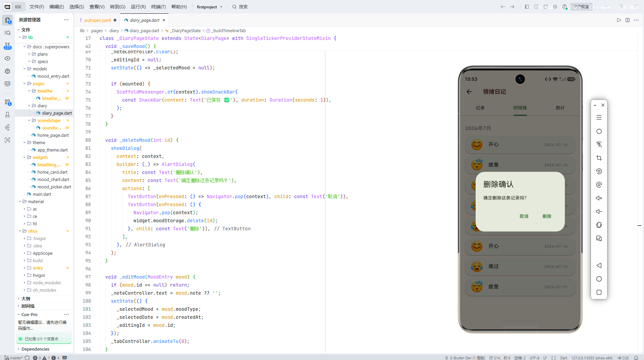This screenshot has width=644, height=360.
Task: Open main.dart in the file tree
Action: [x=42, y=194]
